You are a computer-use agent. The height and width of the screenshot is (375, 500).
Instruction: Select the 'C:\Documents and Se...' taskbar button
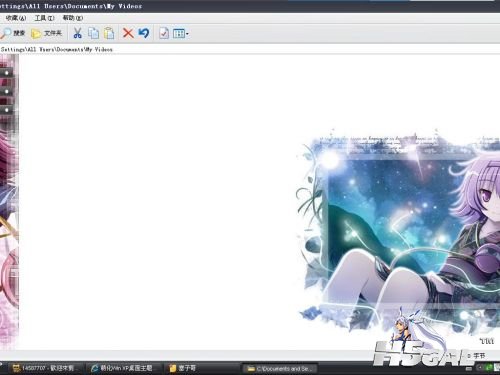[279, 369]
